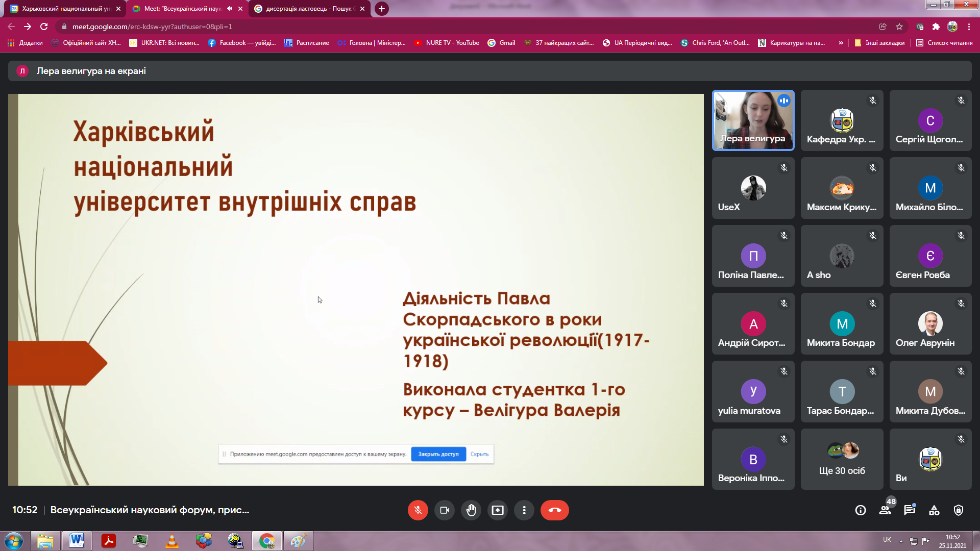The width and height of the screenshot is (980, 551).
Task: Open more options three-dot menu
Action: pos(524,510)
